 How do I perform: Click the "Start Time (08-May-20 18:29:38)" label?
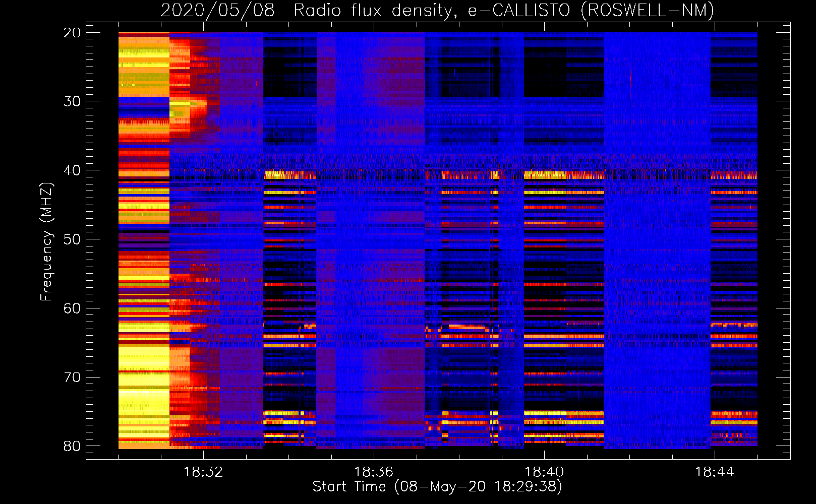click(437, 487)
